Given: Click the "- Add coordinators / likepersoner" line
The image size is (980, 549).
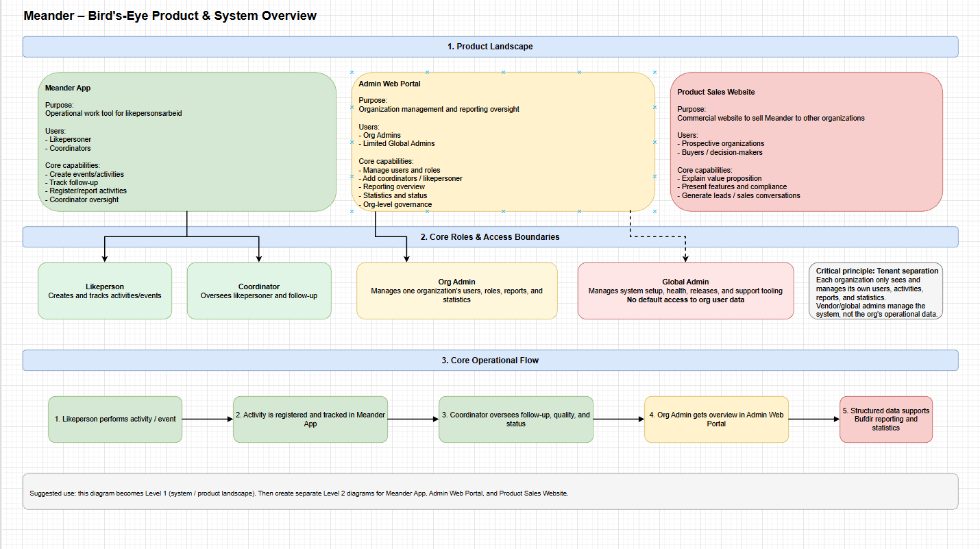Looking at the screenshot, I should tap(411, 178).
